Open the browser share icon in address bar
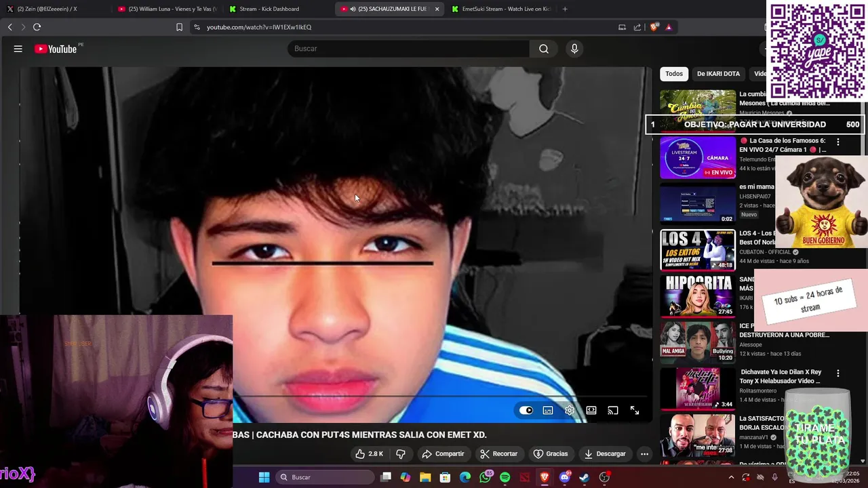 click(637, 27)
